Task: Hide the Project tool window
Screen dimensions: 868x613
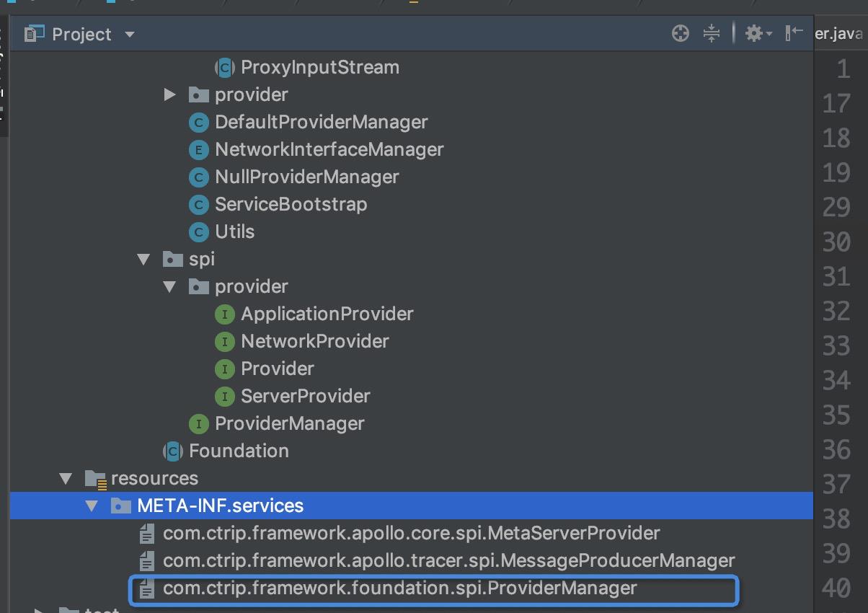Action: (794, 33)
